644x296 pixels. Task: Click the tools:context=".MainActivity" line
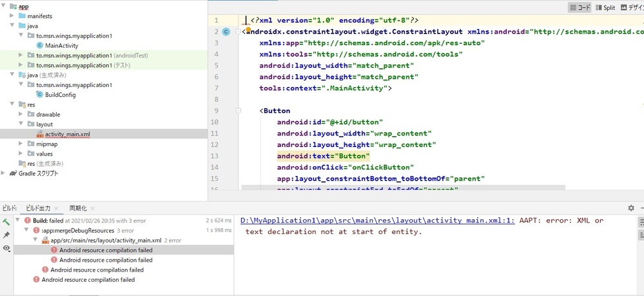coord(326,88)
